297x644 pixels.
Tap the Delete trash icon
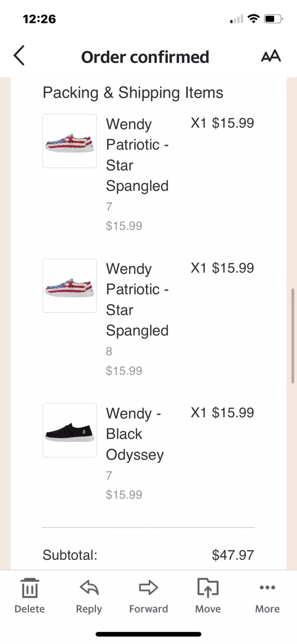(30, 588)
